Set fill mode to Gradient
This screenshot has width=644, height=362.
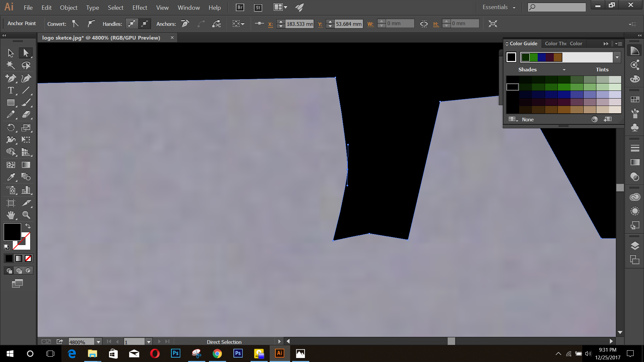tap(19, 258)
